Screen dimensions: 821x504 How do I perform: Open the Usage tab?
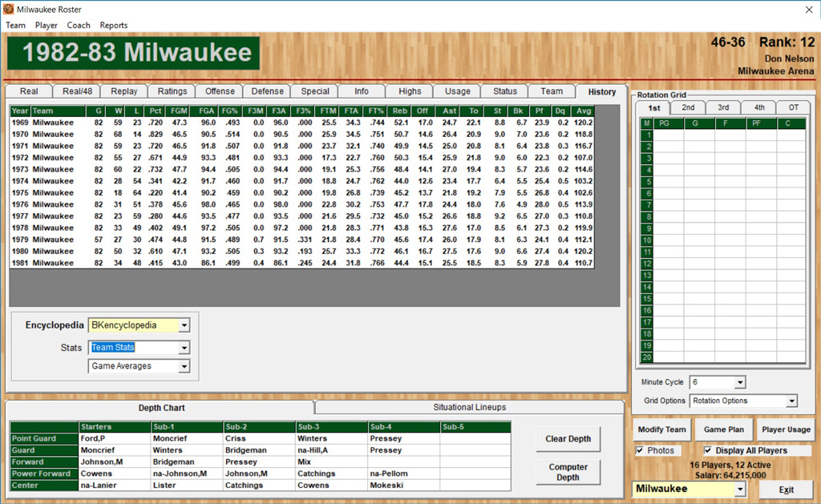click(x=458, y=91)
